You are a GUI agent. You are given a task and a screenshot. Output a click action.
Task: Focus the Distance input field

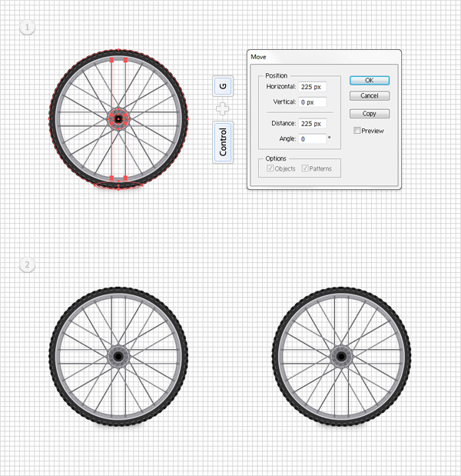[313, 124]
